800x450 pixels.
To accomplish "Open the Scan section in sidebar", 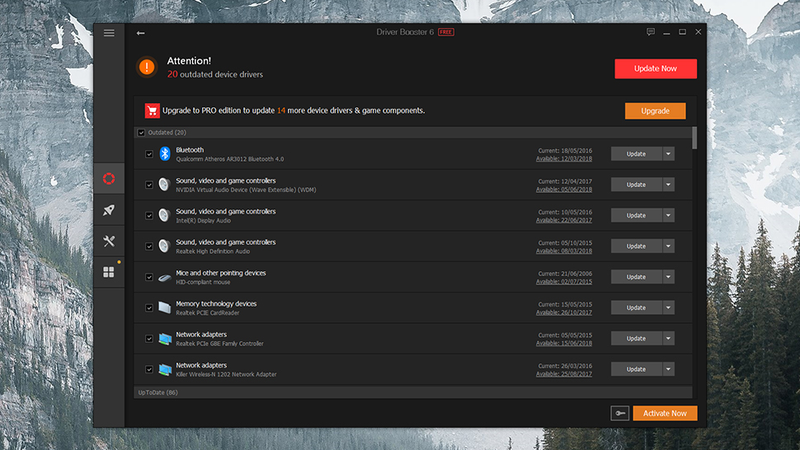I will [x=109, y=179].
